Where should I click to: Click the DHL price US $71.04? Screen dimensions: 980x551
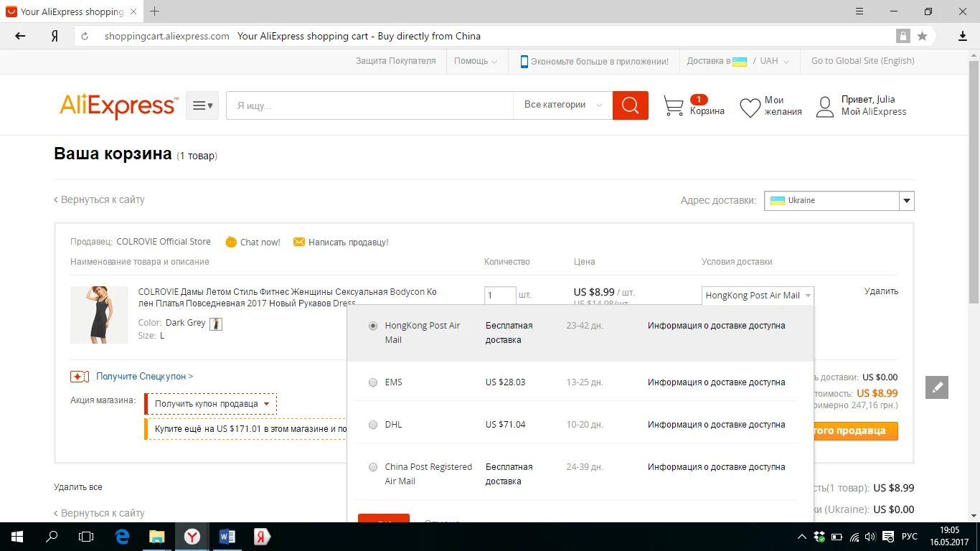click(505, 425)
